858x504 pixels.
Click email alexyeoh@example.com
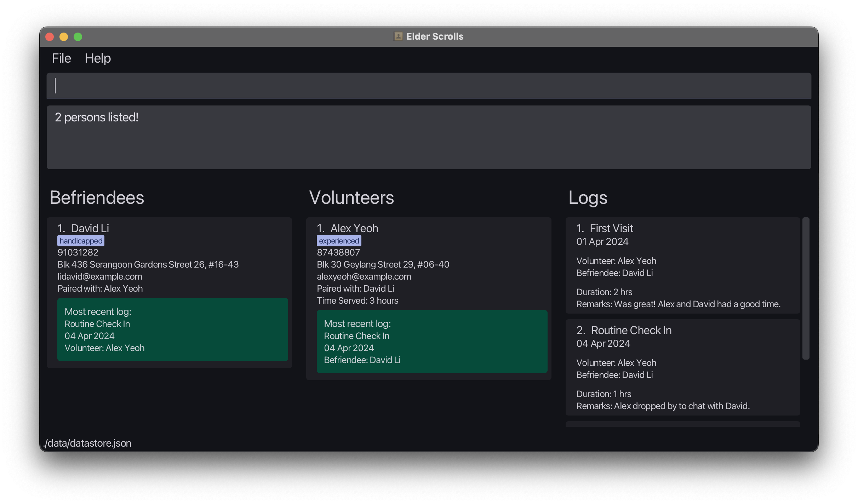[364, 276]
